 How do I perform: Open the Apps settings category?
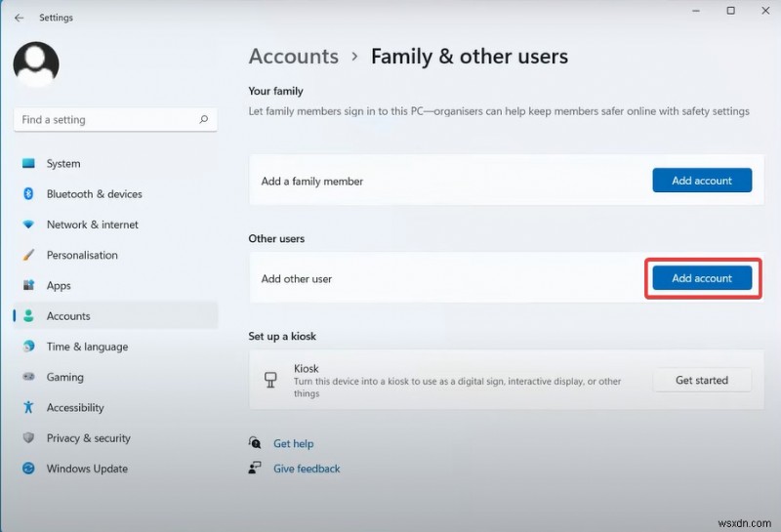click(x=59, y=286)
